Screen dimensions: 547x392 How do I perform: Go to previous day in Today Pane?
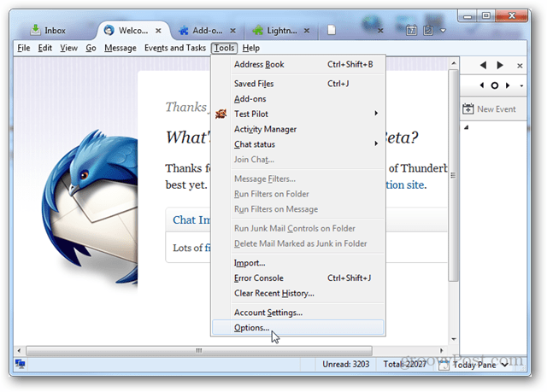483,65
